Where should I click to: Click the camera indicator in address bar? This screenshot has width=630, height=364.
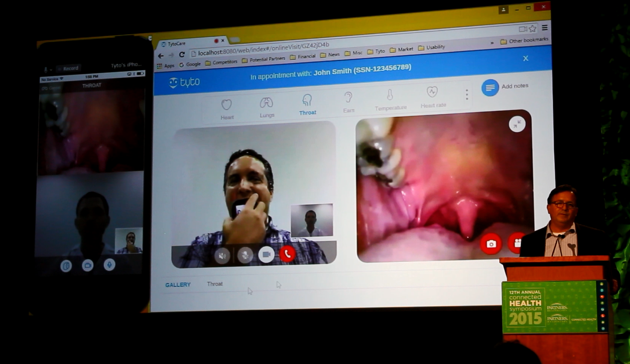523,29
